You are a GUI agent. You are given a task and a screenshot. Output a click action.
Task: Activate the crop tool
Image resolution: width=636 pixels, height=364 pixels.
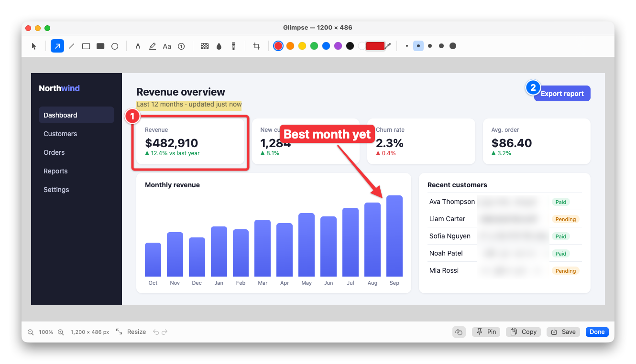(x=257, y=46)
